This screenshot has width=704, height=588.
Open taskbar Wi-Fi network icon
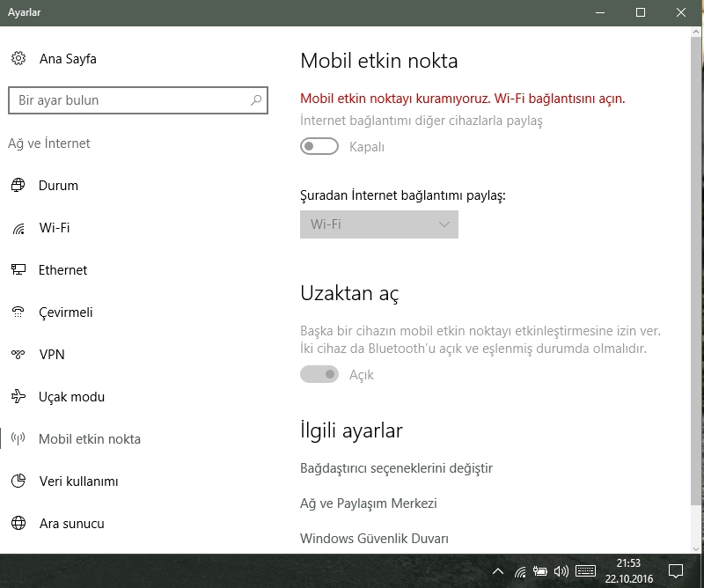(x=520, y=571)
